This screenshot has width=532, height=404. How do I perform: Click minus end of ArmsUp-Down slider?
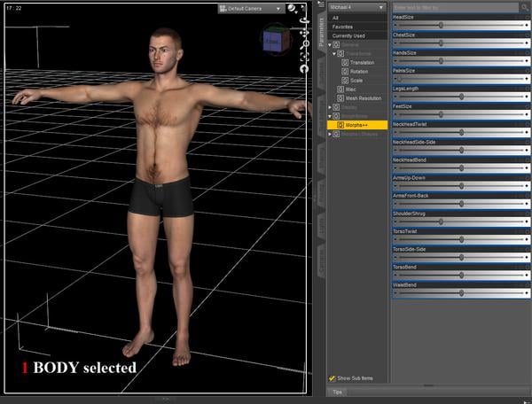(x=395, y=186)
